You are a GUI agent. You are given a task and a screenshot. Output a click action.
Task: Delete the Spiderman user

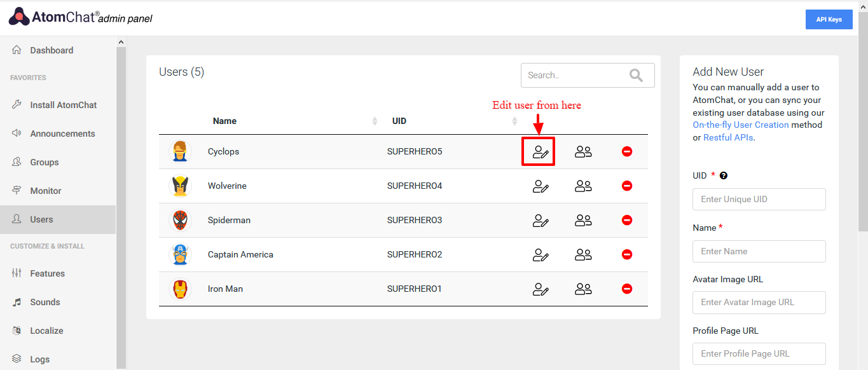627,220
